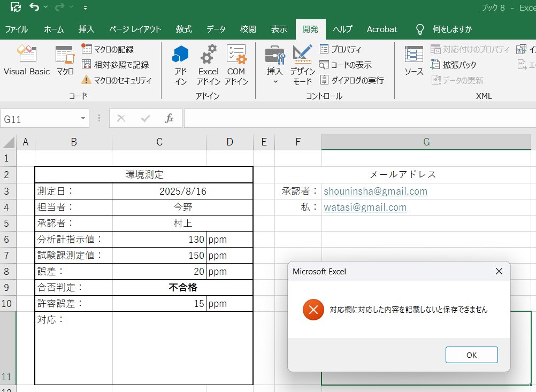Click データの更新 refresh data
This screenshot has width=536, height=392.
[x=457, y=80]
